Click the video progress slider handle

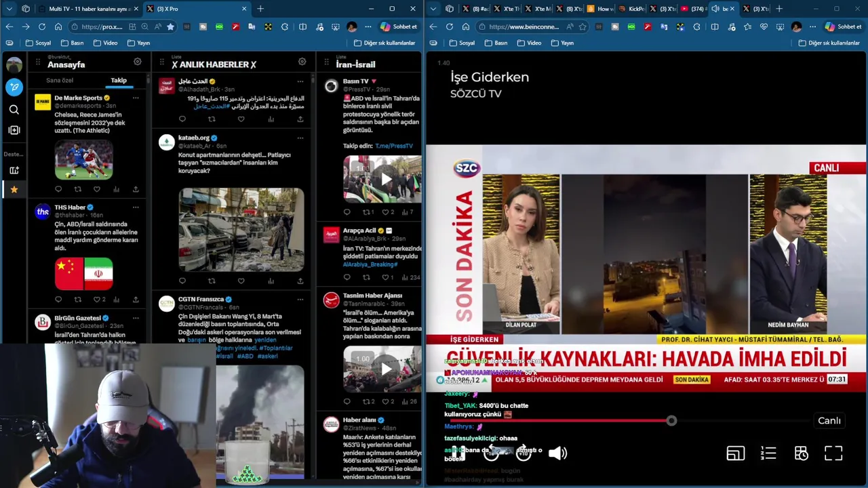671,421
